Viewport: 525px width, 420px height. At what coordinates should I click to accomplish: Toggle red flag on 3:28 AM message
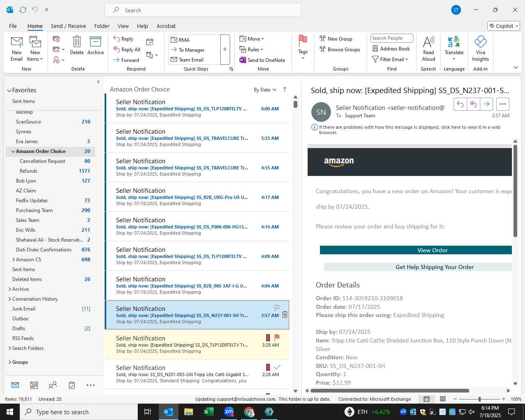[x=277, y=337]
